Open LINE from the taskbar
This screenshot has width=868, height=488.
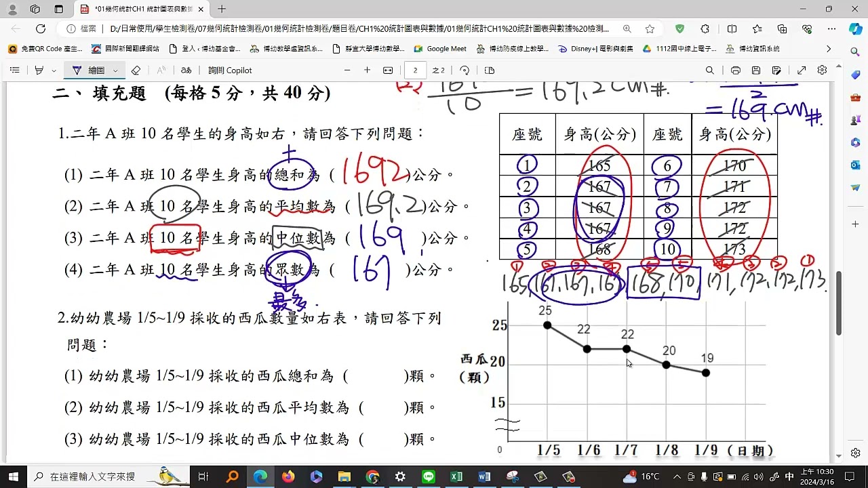[x=429, y=476]
